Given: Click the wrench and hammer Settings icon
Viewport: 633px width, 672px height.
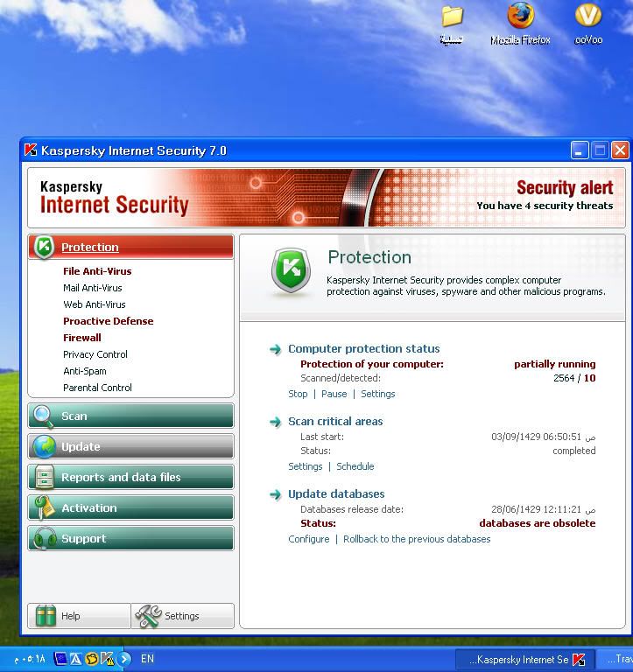Looking at the screenshot, I should point(148,616).
